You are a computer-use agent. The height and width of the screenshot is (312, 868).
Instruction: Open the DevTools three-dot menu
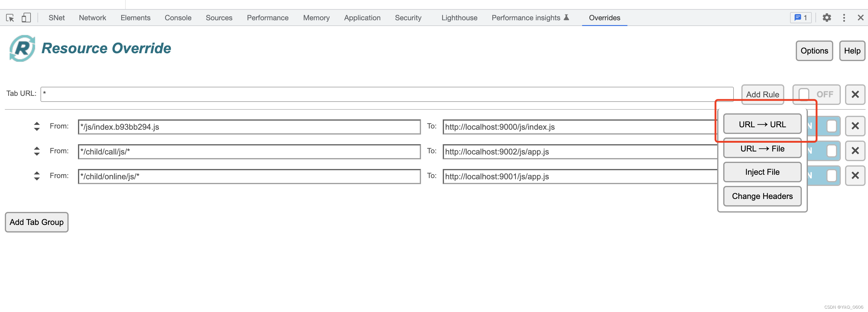pos(844,18)
